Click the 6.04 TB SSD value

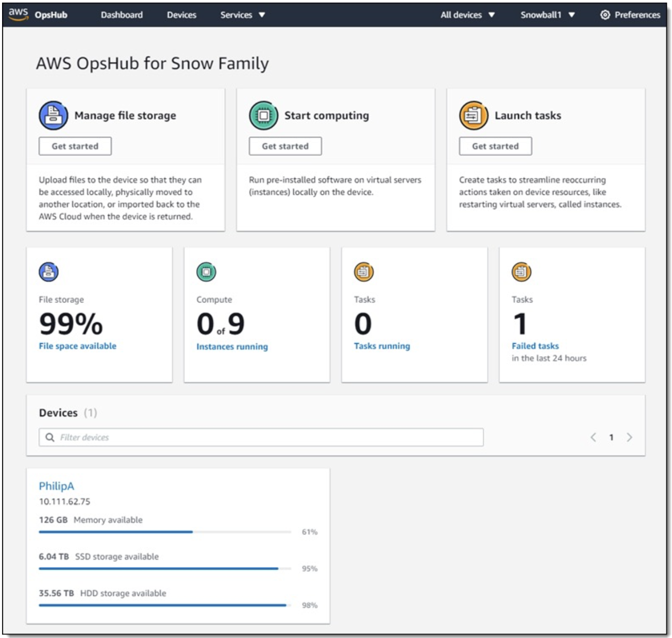54,556
